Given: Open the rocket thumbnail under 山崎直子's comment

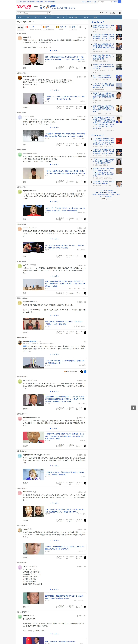Looking at the screenshot, I should coord(34,363).
